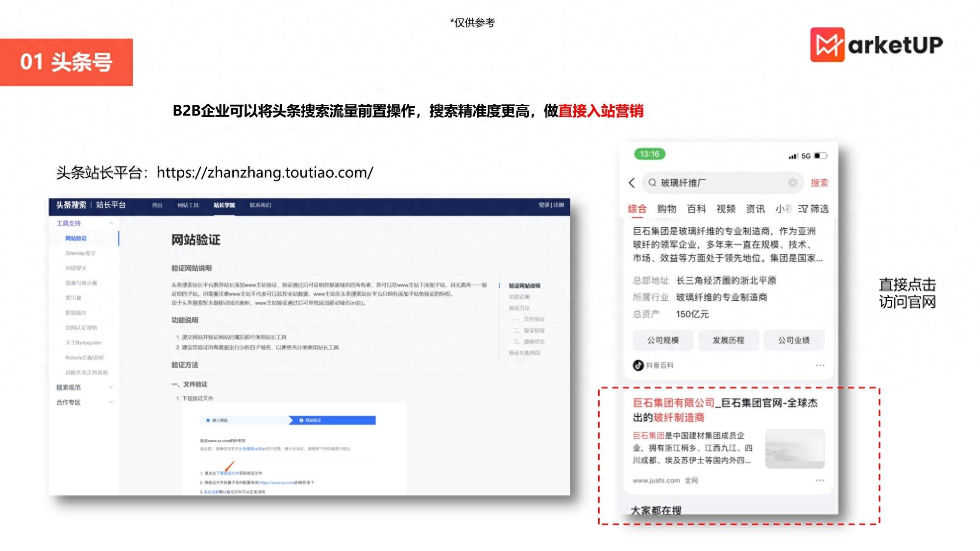The height and width of the screenshot is (551, 980).
Task: Tap the red 搜索 button
Action: [819, 183]
